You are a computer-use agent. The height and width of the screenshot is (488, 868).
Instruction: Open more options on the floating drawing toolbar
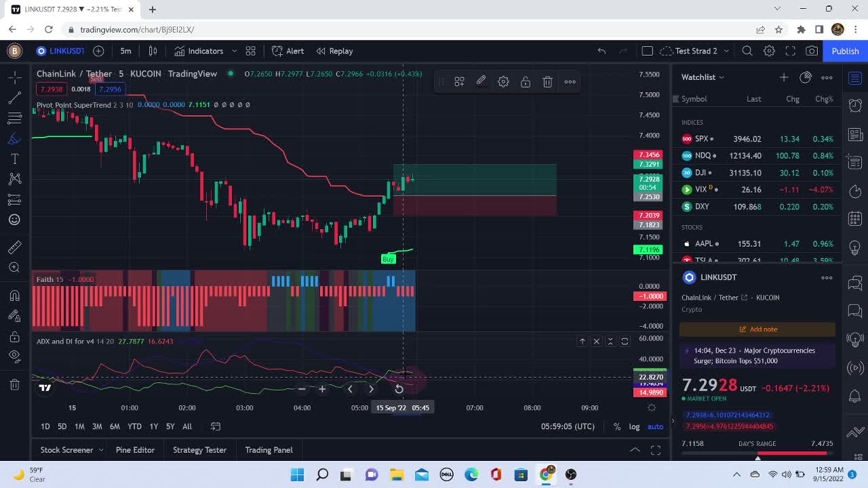[570, 81]
